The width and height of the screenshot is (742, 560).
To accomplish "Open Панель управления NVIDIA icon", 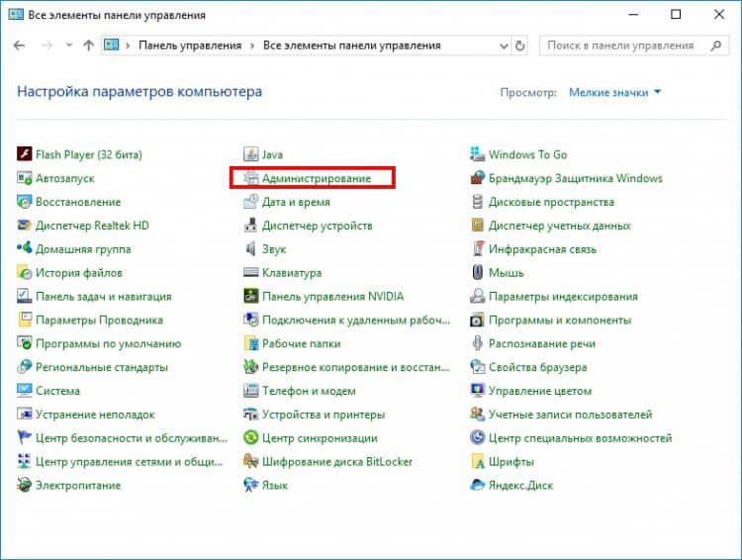I will point(250,296).
